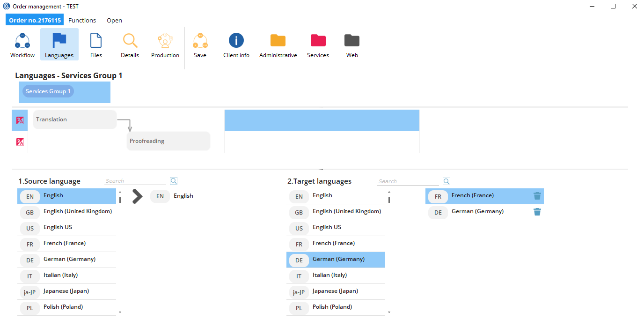Remove German (Germany) using trash icon
The image size is (644, 320).
click(x=537, y=212)
